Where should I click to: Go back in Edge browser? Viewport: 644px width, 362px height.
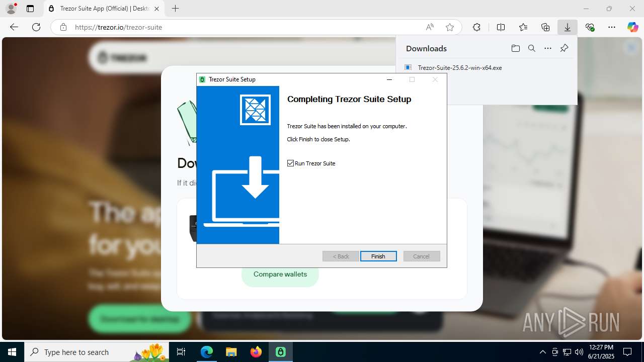click(x=14, y=27)
